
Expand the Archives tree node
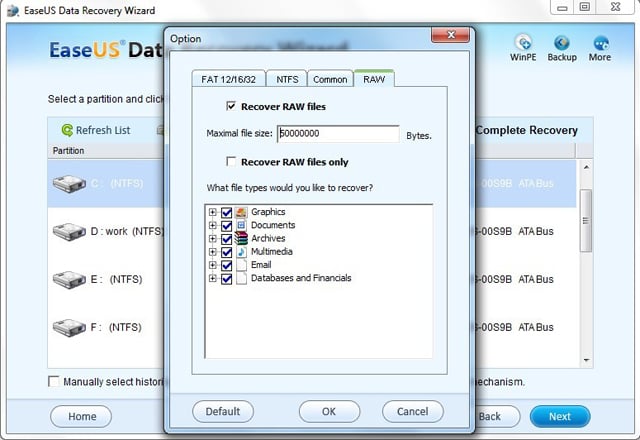212,238
